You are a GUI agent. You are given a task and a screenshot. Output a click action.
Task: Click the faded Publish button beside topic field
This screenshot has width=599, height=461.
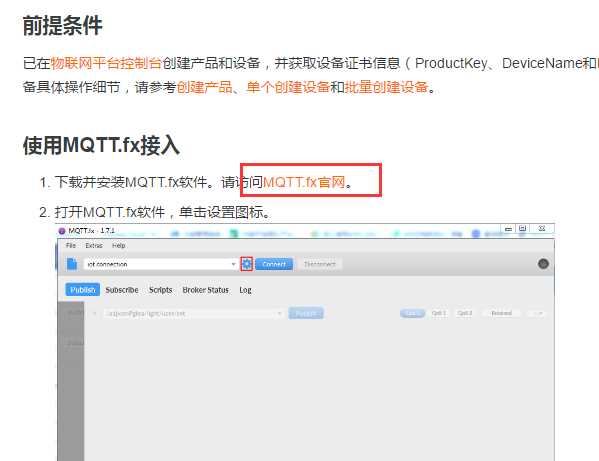[x=306, y=313]
